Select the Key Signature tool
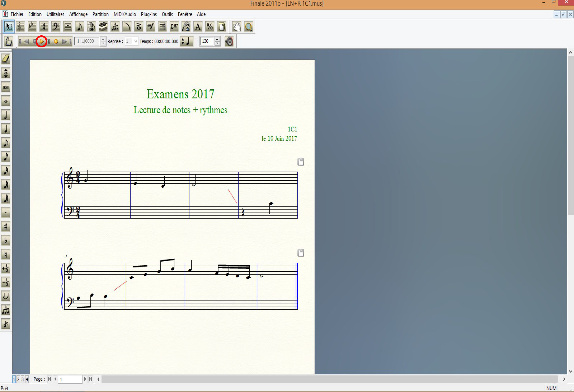Image resolution: width=574 pixels, height=392 pixels. 32,26
